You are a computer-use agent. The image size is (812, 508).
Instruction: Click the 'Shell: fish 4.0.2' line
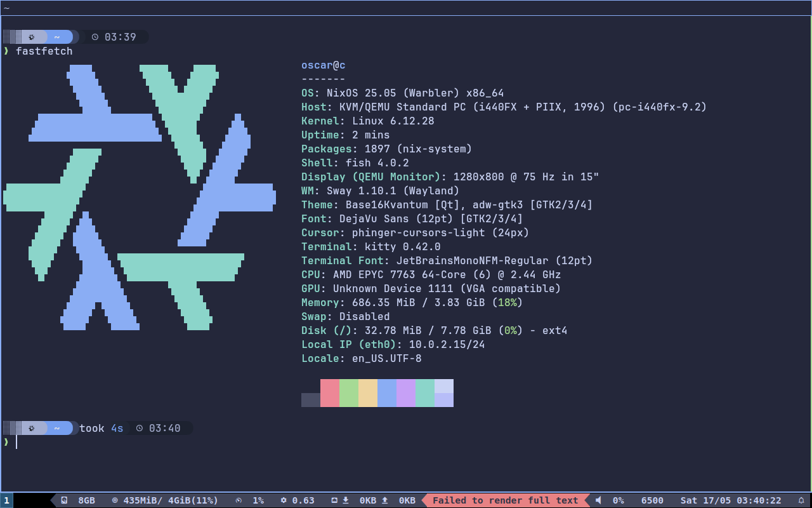(x=355, y=163)
